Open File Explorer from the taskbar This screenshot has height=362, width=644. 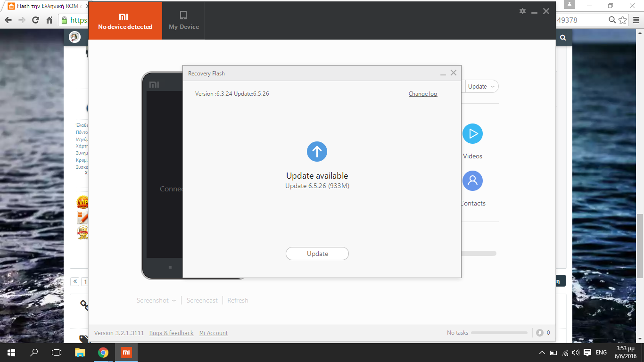click(80, 353)
